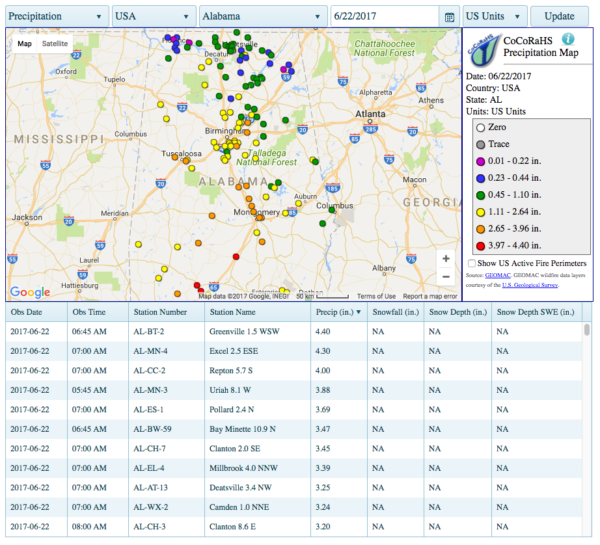This screenshot has height=545, width=600.
Task: Click the precip value 4.40
Action: [x=323, y=331]
